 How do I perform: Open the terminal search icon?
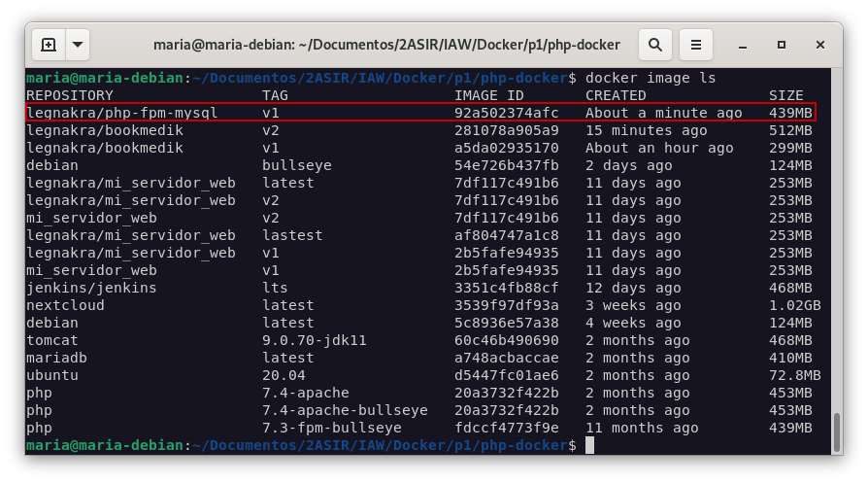click(655, 45)
